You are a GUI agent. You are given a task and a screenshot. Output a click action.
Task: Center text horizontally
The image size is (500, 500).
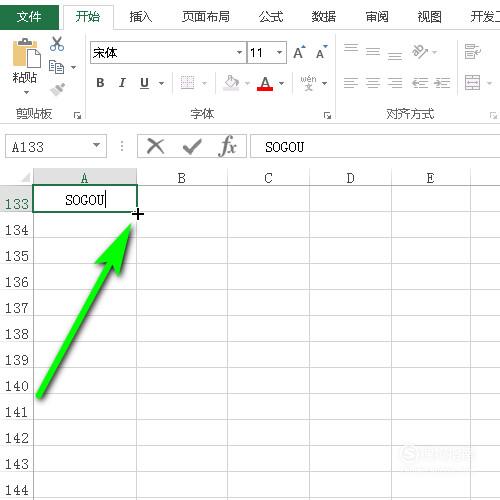[x=373, y=83]
